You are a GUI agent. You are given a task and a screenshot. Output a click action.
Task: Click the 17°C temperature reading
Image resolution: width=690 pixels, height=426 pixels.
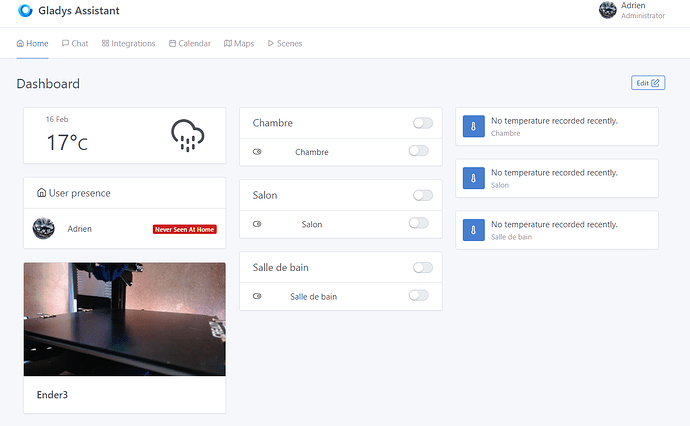click(67, 143)
